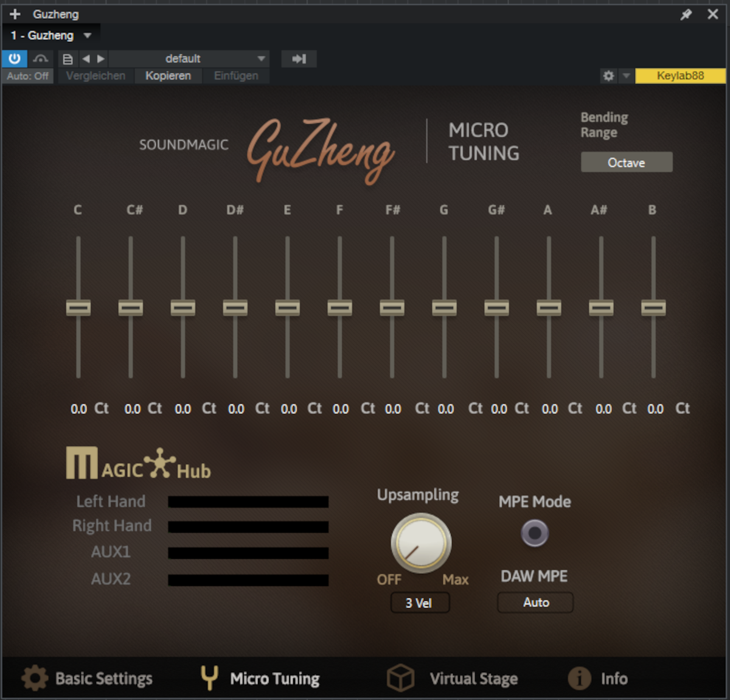Open the default preset dropdown
Screen dimensions: 730x700
189,59
